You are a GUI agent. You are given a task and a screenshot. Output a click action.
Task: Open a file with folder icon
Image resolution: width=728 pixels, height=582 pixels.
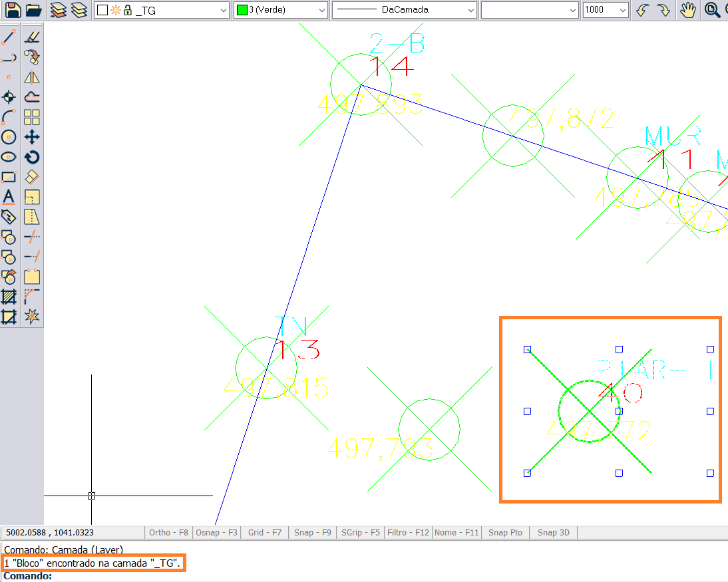pos(33,10)
